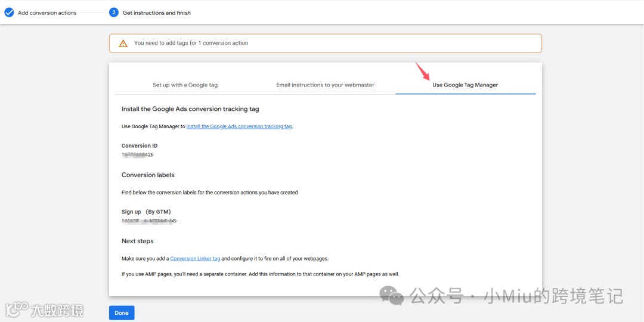Click the step 2 number circle
Image resolution: width=644 pixels, height=322 pixels.
[114, 13]
